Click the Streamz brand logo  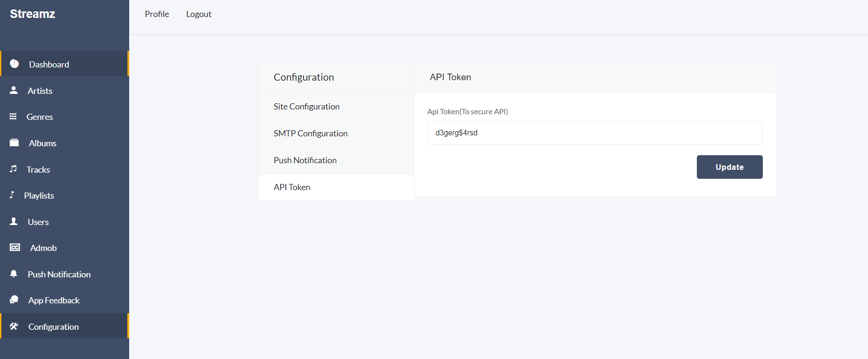[x=33, y=14]
